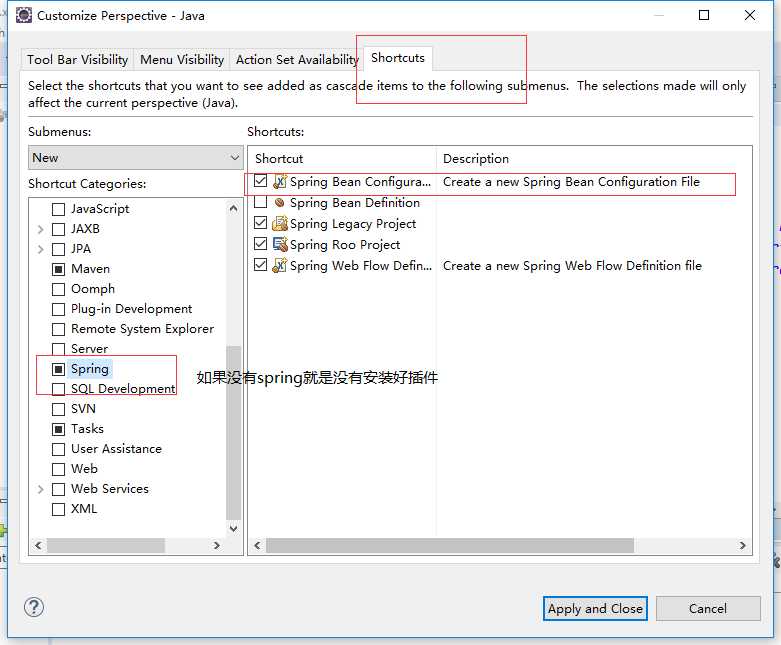Click the Cancel button

tap(708, 608)
